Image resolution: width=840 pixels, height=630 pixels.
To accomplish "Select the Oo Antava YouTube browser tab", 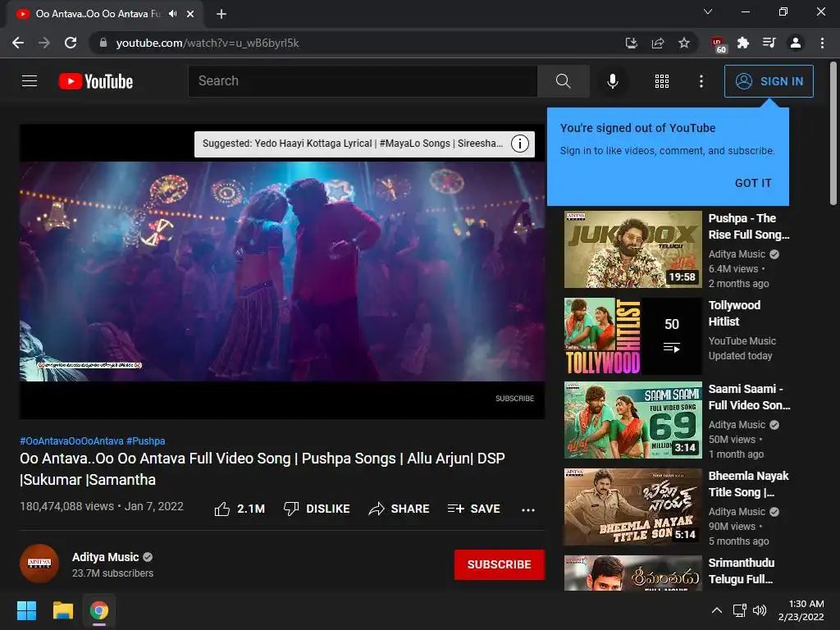I will [105, 14].
